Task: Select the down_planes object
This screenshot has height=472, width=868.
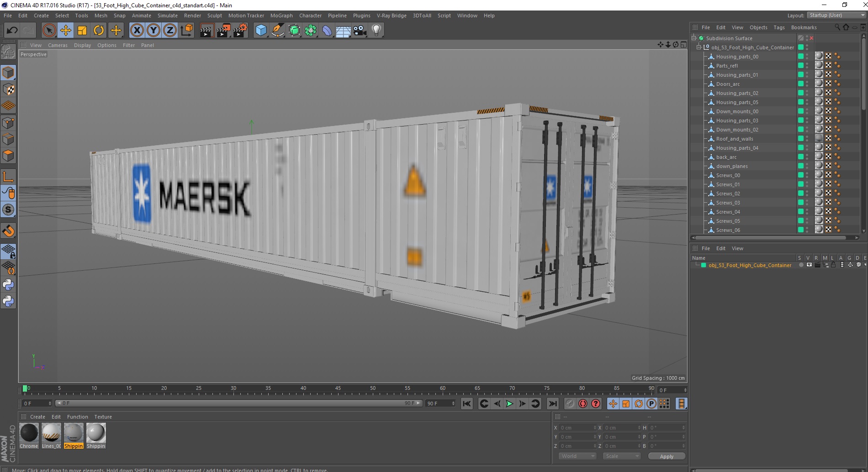Action: click(x=732, y=166)
